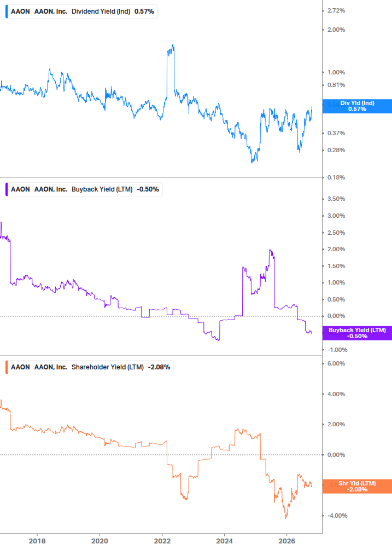This screenshot has width=392, height=550.
Task: Click the 1.50% buyback yield axis value
Action: [336, 266]
